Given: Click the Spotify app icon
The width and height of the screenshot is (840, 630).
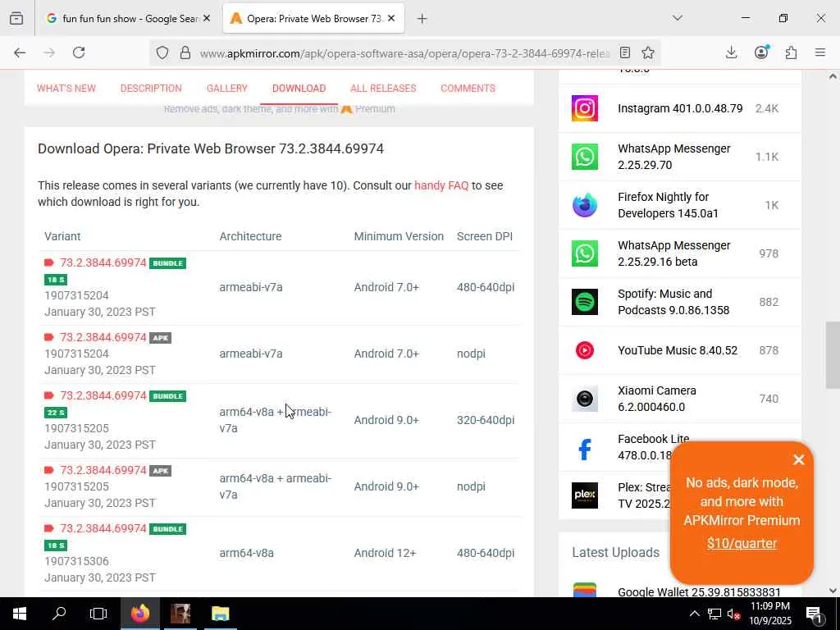Looking at the screenshot, I should 584,302.
